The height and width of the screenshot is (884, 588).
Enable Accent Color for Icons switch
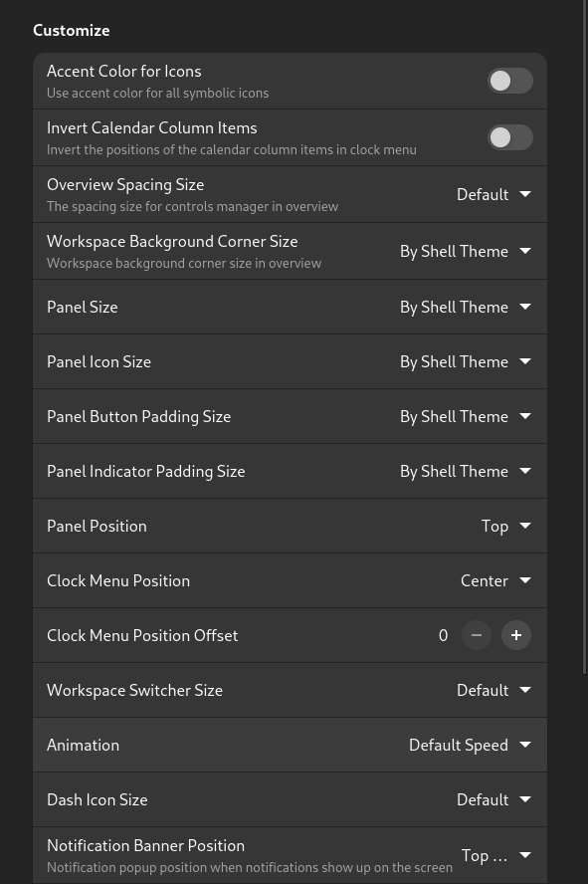509,81
